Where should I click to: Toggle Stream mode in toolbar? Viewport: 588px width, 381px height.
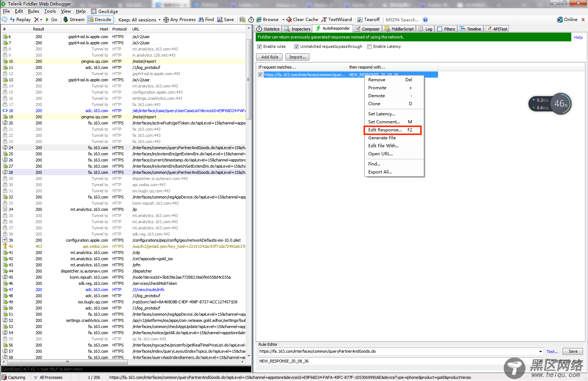[x=74, y=20]
